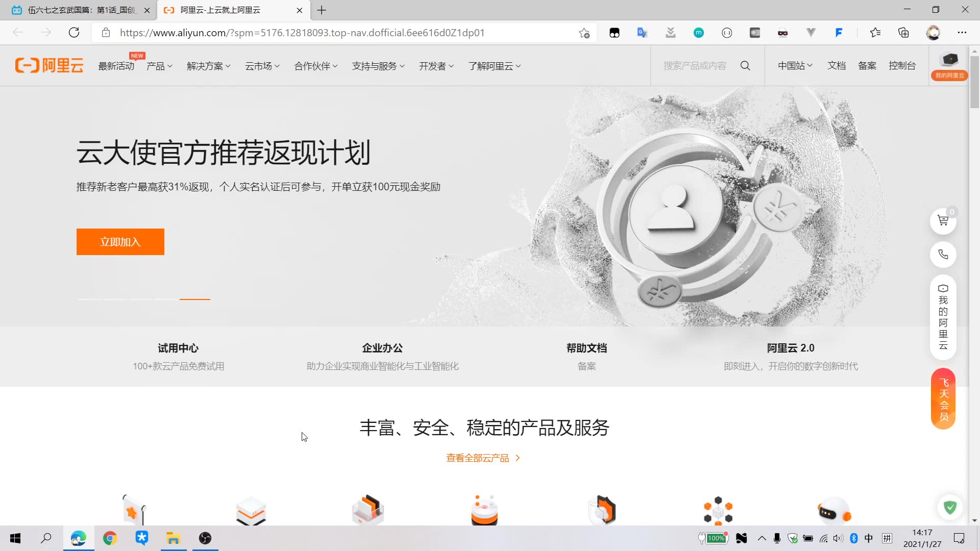Select the 阿里云-上云就上阿里云 browser tab
Viewport: 980px width, 551px height.
click(233, 10)
